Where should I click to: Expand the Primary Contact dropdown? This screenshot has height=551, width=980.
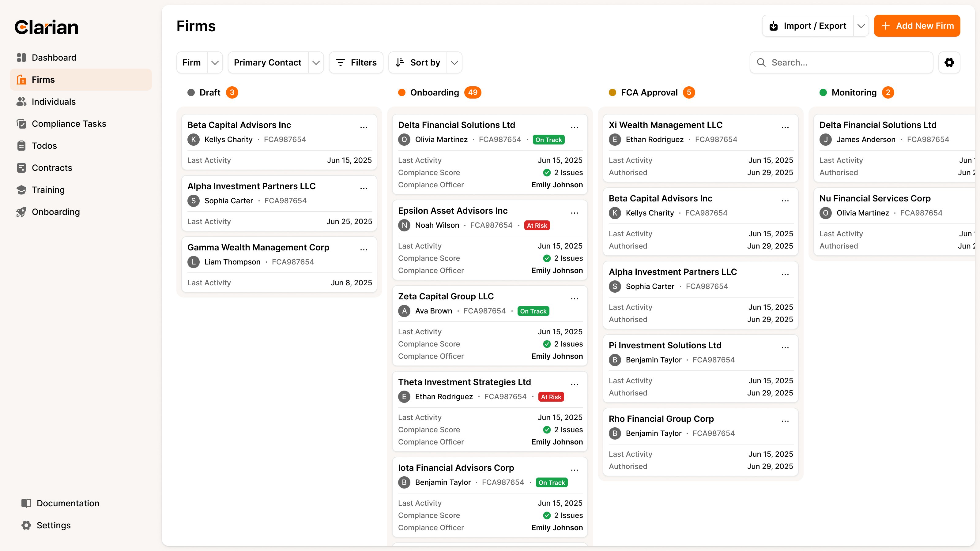pos(316,62)
